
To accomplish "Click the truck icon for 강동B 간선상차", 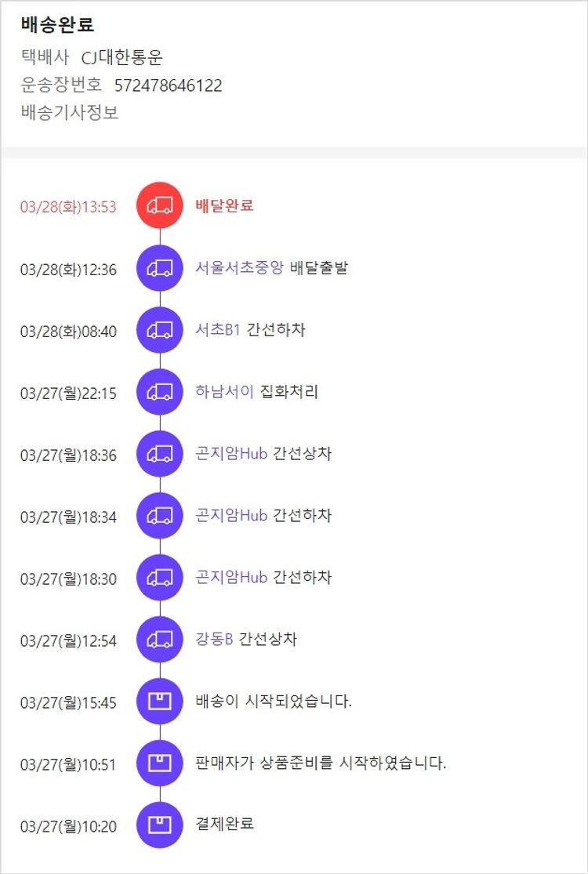I will tap(160, 640).
